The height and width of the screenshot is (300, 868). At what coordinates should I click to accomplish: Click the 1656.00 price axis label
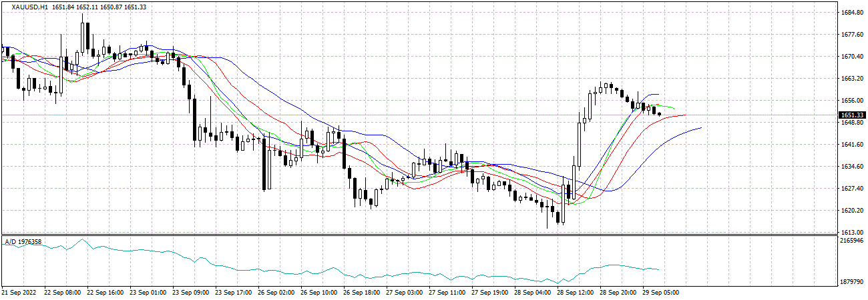pos(852,101)
